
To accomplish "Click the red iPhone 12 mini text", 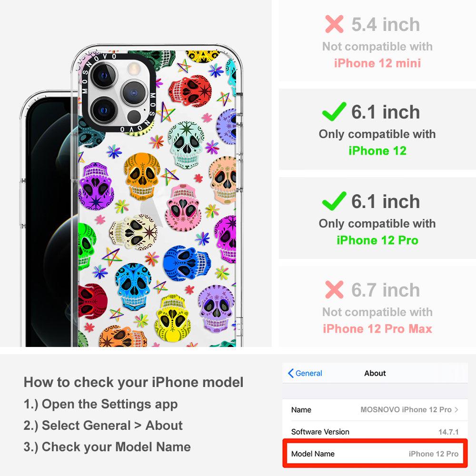I will click(377, 63).
